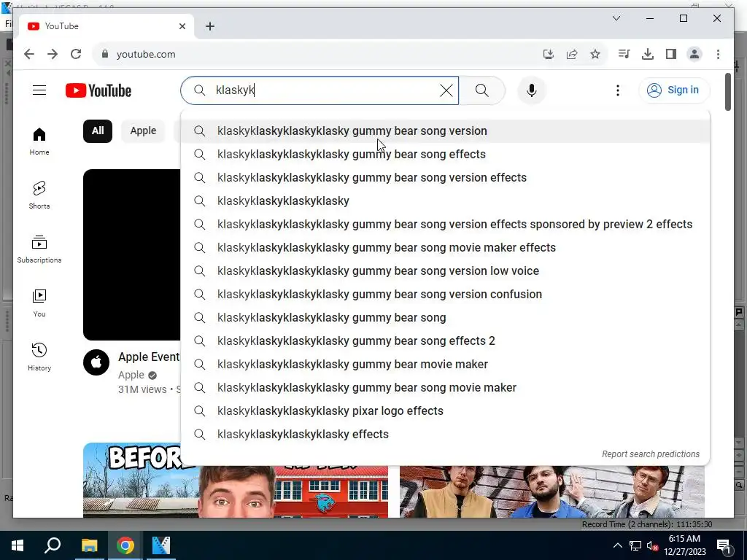Image resolution: width=747 pixels, height=560 pixels.
Task: Go back with Chrome's back arrow
Action: click(29, 54)
